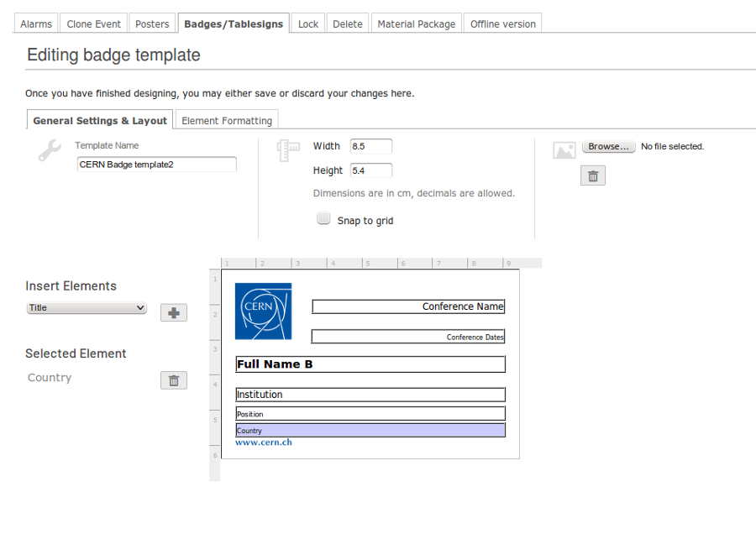Click Browse to choose a background file
Viewport: 756px width, 534px height.
tap(608, 146)
